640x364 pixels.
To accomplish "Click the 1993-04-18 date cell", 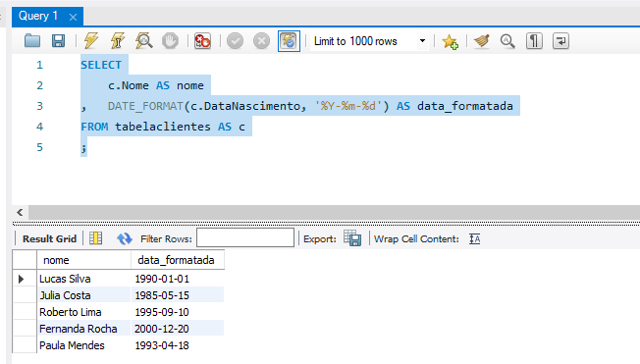I will [178, 345].
